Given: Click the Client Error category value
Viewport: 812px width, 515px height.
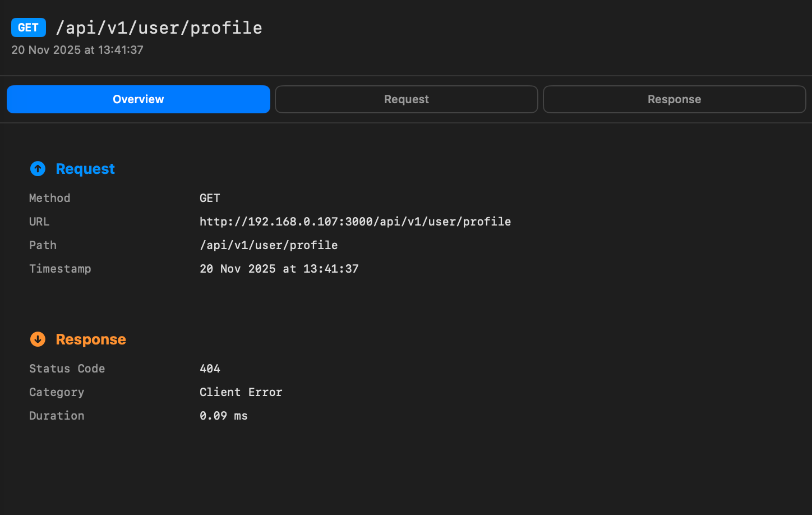Looking at the screenshot, I should (241, 392).
